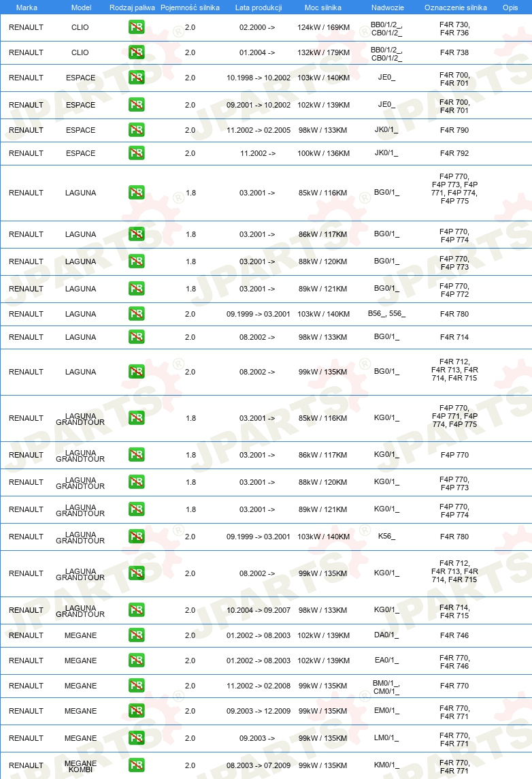Select the body code cell B56_, 556_

coord(386,313)
